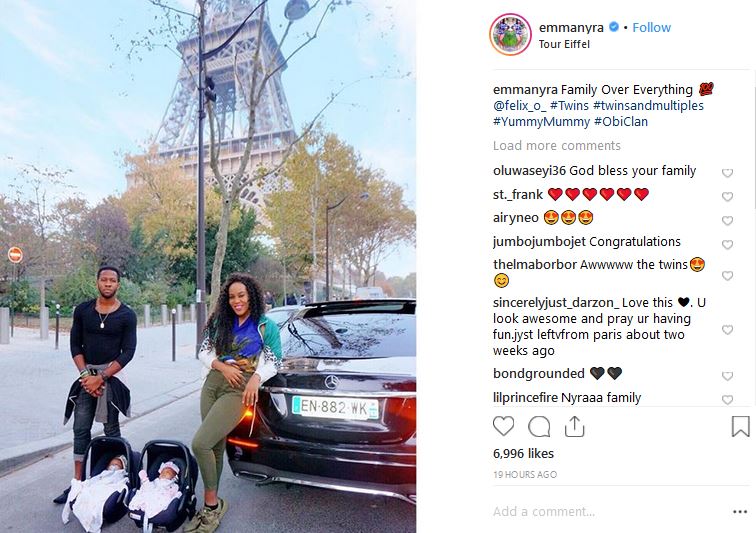Share the post using the share icon
The image size is (756, 533).
pyautogui.click(x=574, y=426)
